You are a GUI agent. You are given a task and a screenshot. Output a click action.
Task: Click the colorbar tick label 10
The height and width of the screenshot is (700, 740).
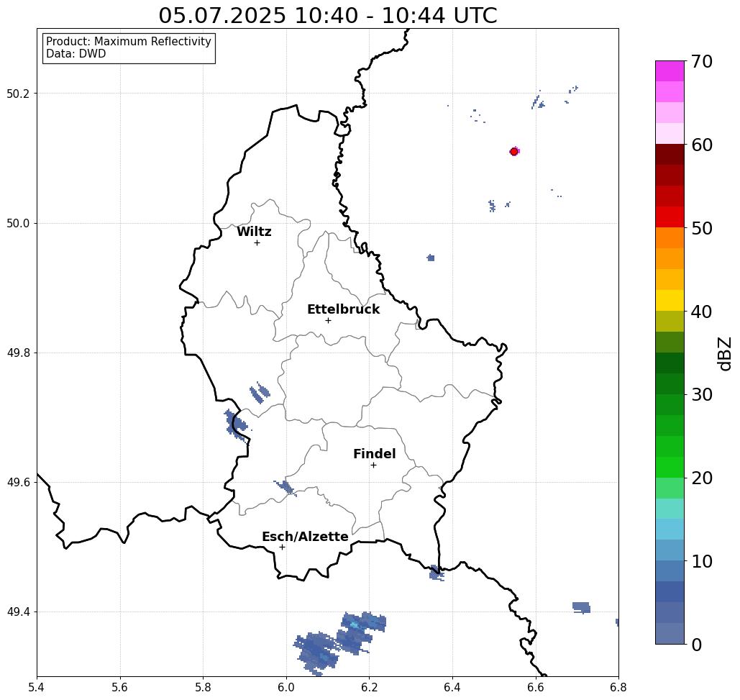pos(702,561)
